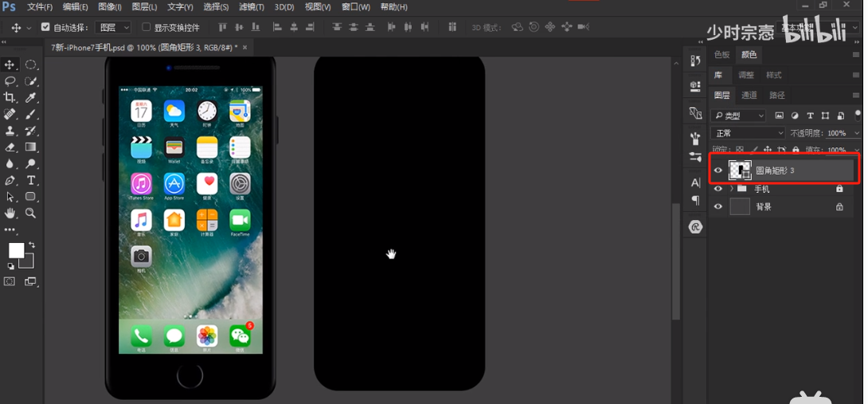Click the 3D orbit mode icon

pos(517,27)
